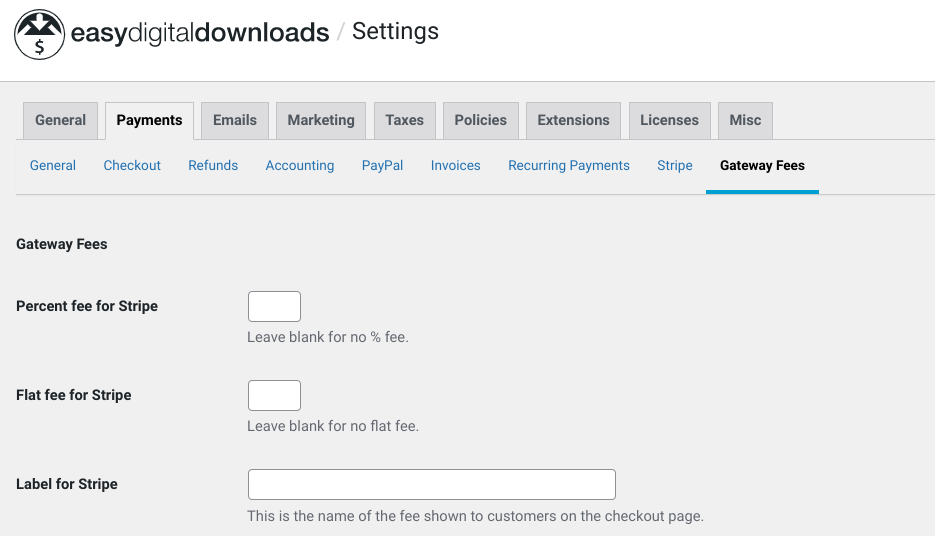The image size is (935, 536).
Task: Open the General payments sub-section link
Action: (52, 166)
